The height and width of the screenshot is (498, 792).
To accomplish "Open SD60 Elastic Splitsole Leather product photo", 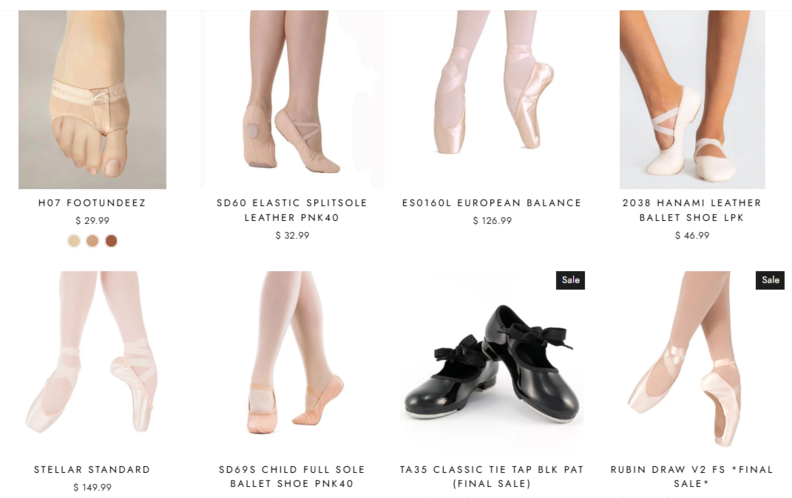I will tap(292, 99).
